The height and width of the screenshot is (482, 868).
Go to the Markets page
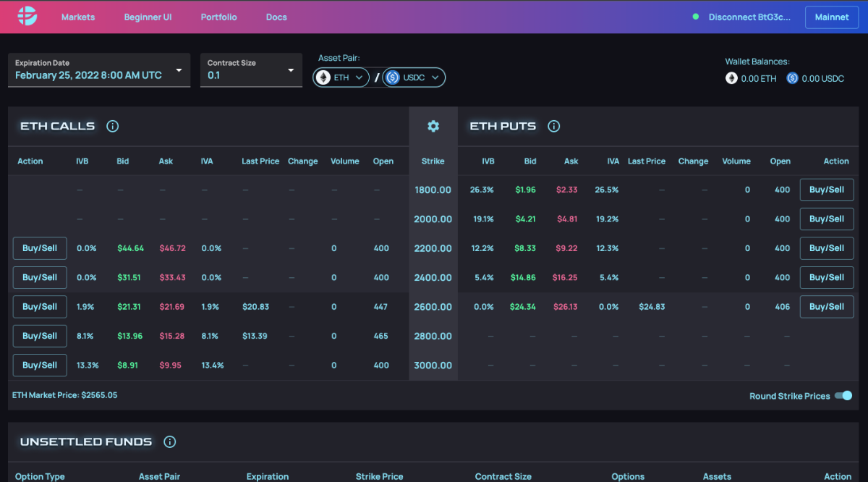tap(78, 17)
